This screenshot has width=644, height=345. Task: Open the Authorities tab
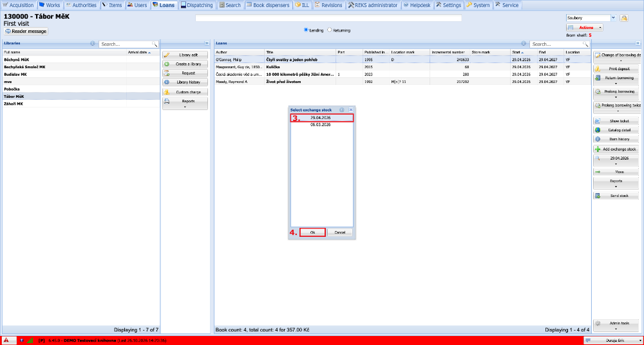81,5
